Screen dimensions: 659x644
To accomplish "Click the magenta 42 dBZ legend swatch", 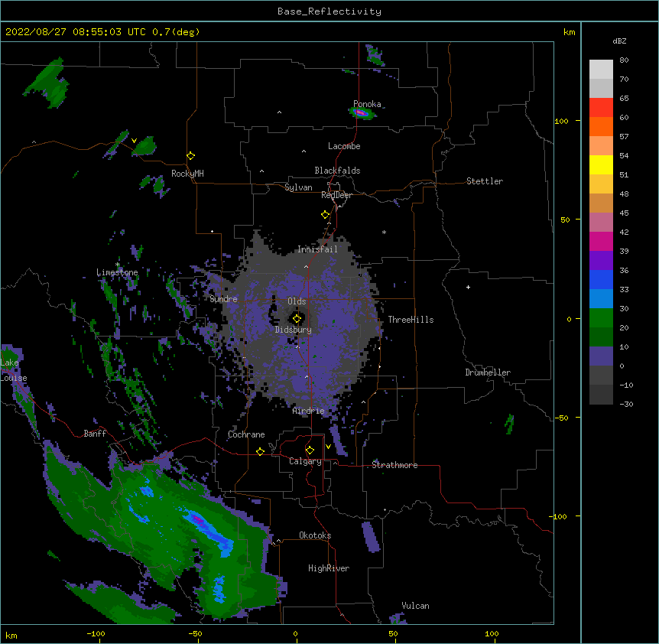I will pyautogui.click(x=601, y=241).
